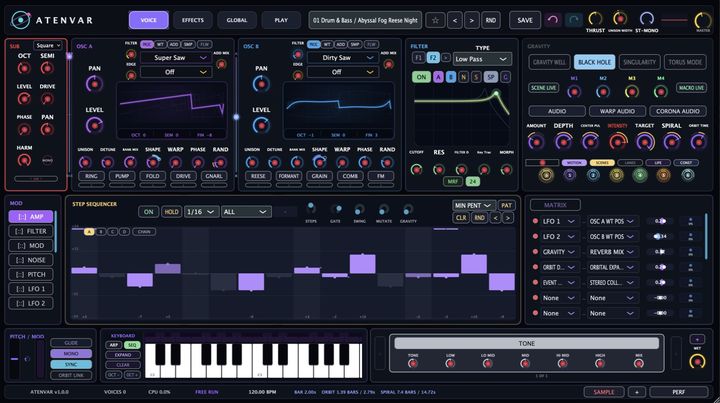Click the undo arrow icon
The width and height of the screenshot is (720, 403).
coord(553,20)
